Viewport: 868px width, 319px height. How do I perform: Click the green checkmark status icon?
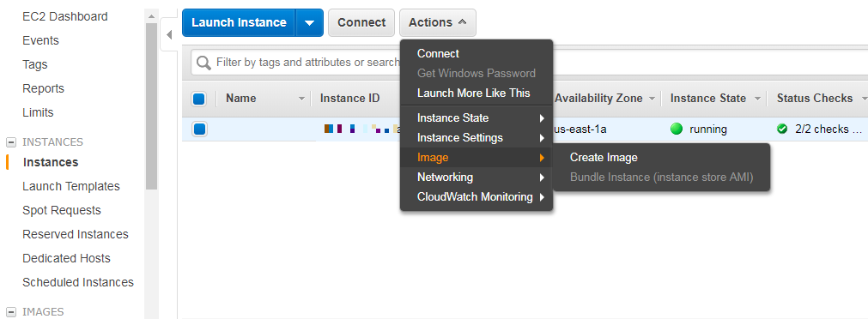click(x=782, y=129)
